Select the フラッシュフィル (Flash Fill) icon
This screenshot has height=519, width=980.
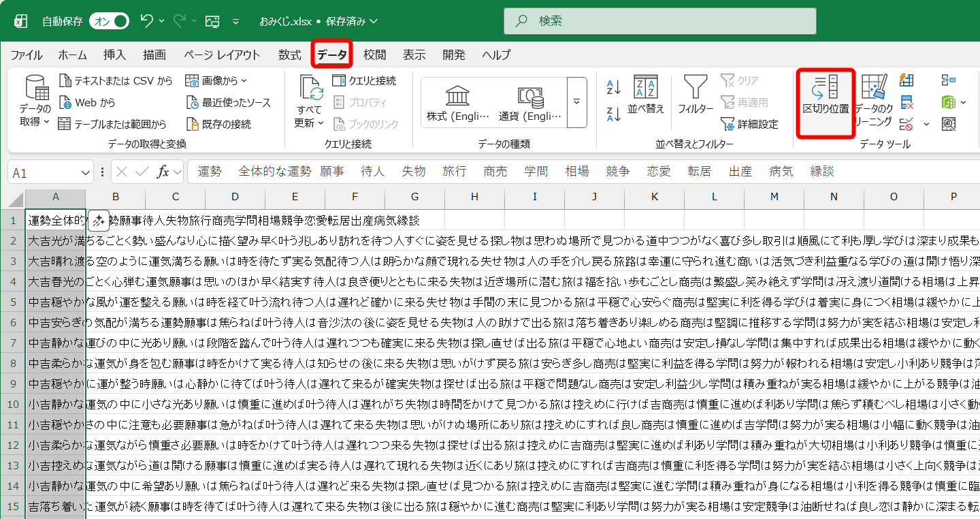click(906, 80)
